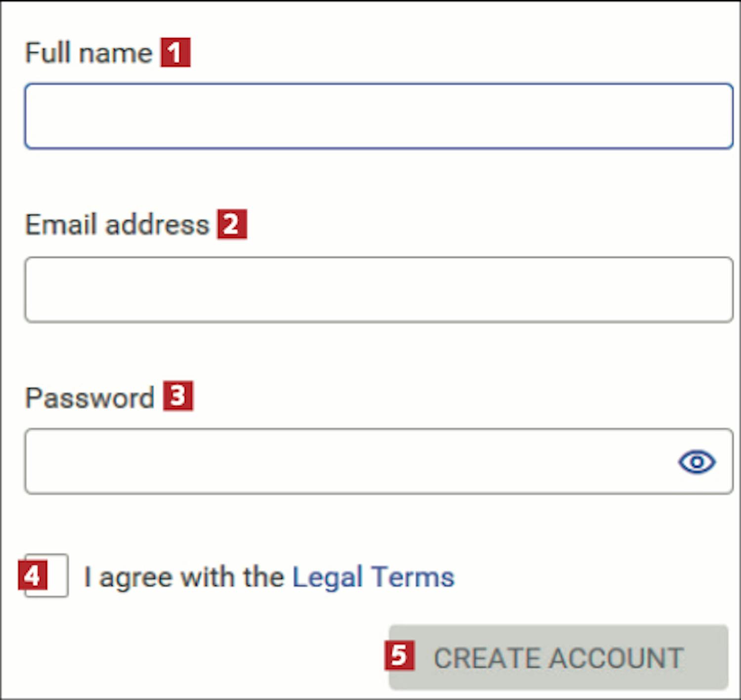Click the red number 5 badge
The width and height of the screenshot is (741, 700).
399,656
